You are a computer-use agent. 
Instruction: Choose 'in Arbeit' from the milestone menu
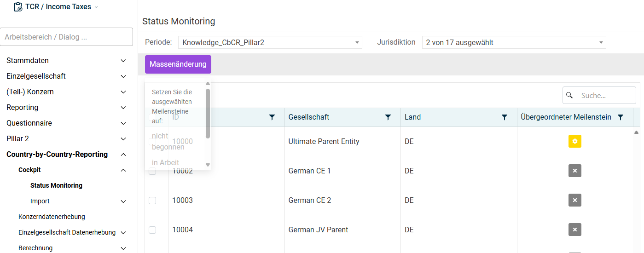point(166,162)
